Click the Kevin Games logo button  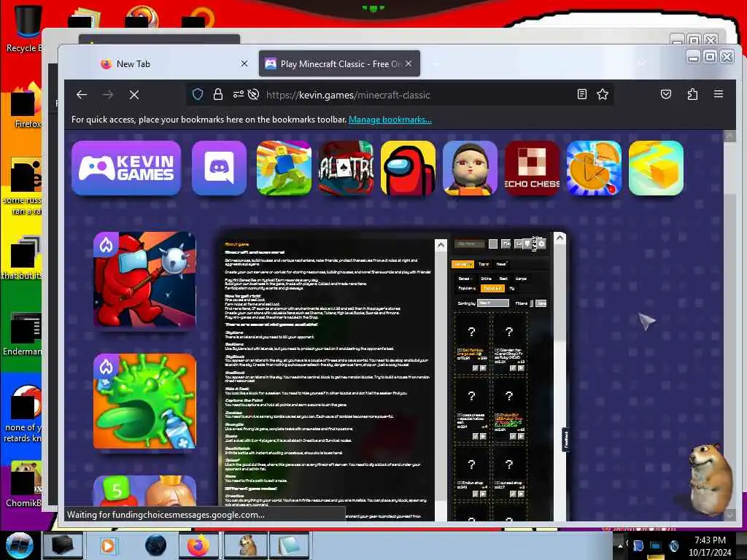[126, 168]
